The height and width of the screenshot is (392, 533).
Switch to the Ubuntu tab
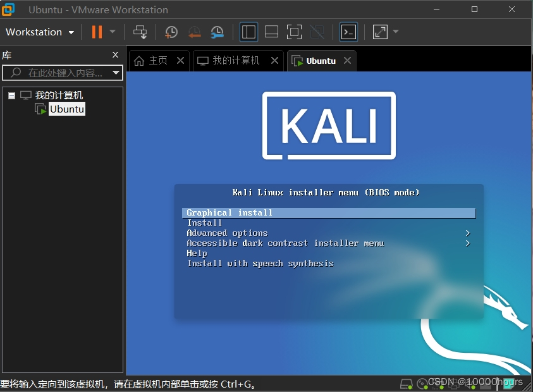(321, 61)
